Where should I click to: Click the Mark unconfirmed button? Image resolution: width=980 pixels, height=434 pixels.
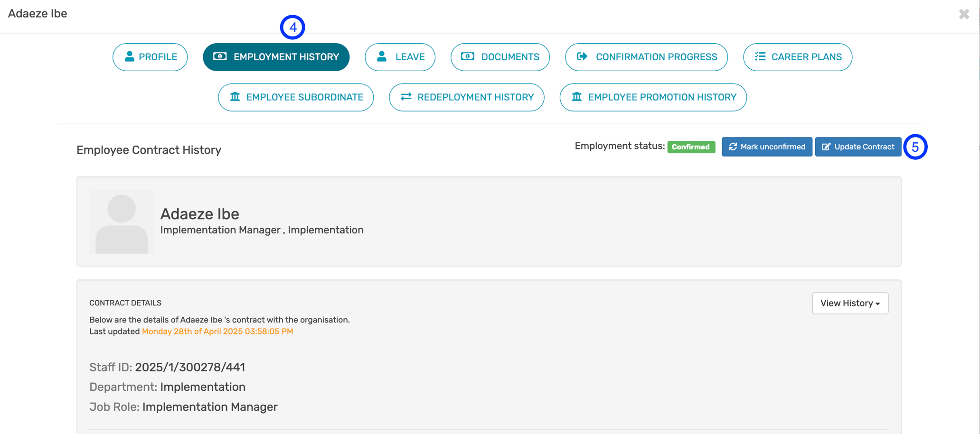click(767, 147)
